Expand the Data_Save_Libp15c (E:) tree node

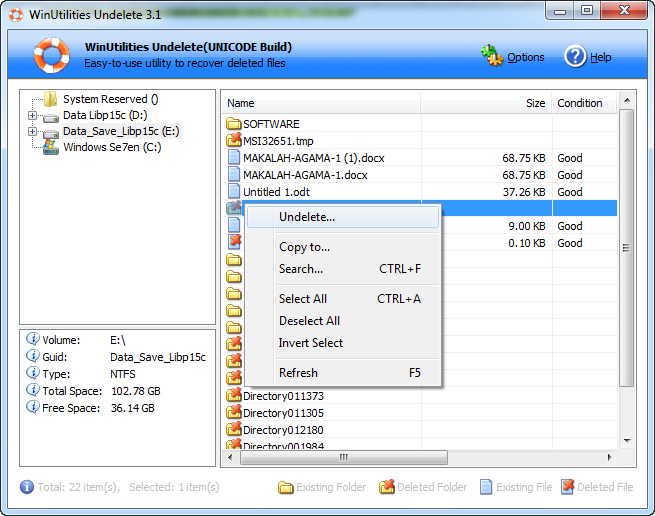coord(32,131)
